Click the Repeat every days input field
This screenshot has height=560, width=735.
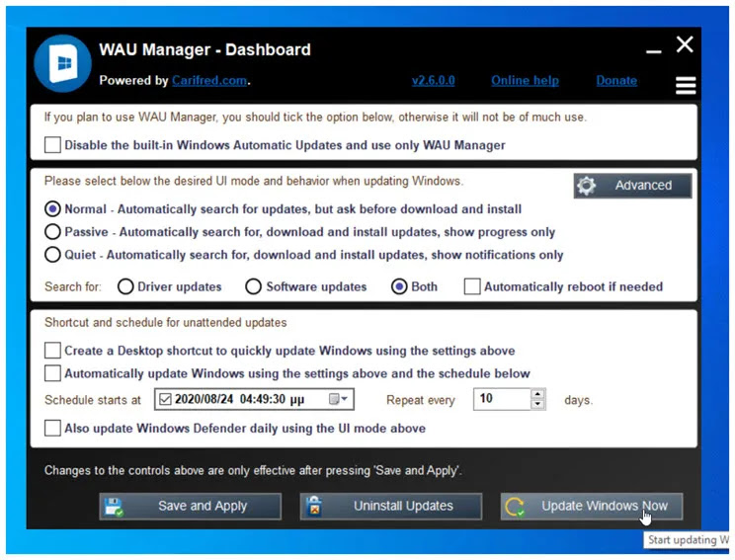point(503,399)
